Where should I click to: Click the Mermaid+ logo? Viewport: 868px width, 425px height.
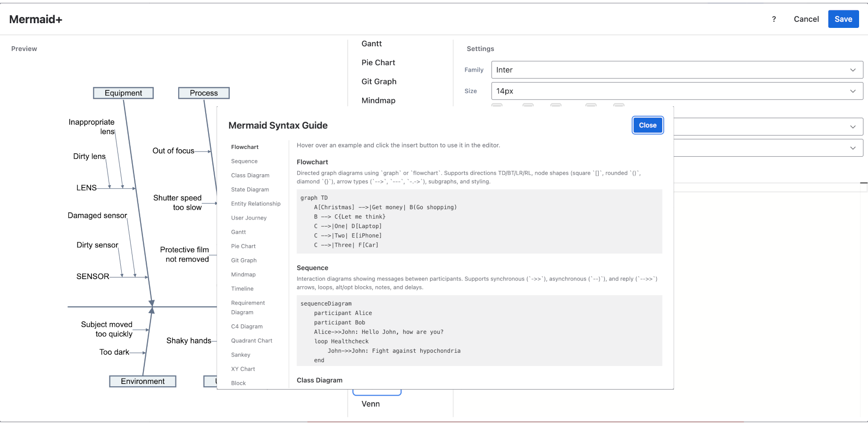[x=35, y=19]
